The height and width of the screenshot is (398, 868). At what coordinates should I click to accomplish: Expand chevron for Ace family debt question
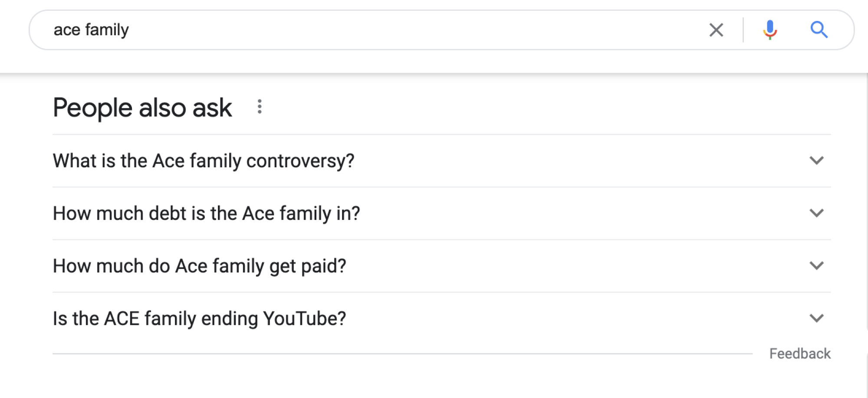pos(816,213)
